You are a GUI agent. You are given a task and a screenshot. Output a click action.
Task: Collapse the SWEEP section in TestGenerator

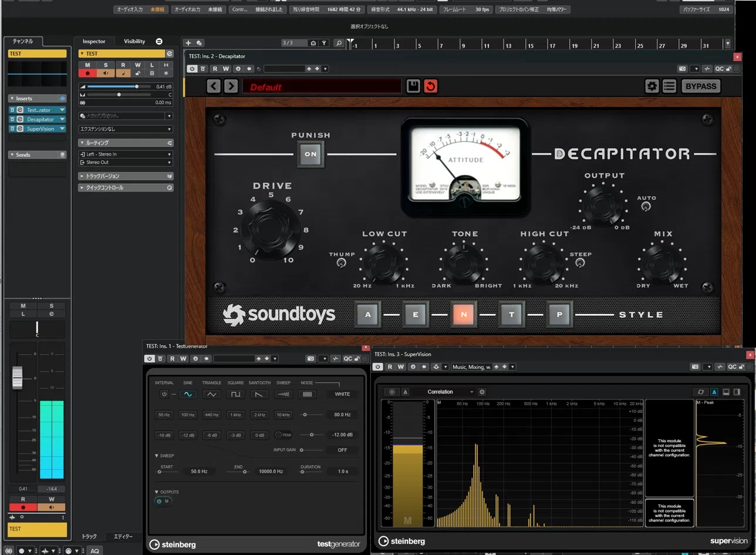(157, 456)
